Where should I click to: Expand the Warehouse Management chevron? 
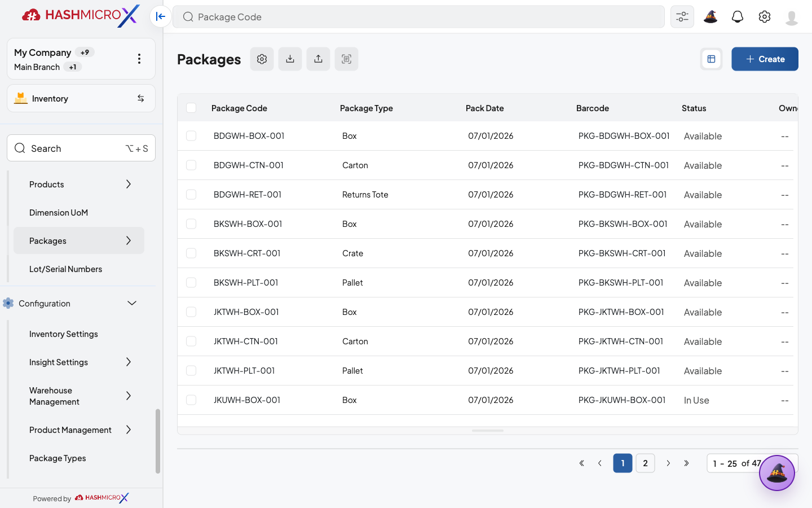129,396
